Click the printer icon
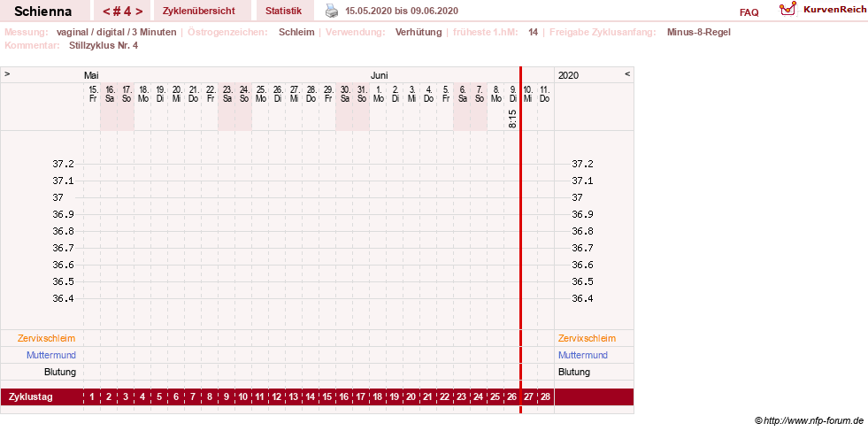Screen dimensions: 868x431 coord(331,11)
